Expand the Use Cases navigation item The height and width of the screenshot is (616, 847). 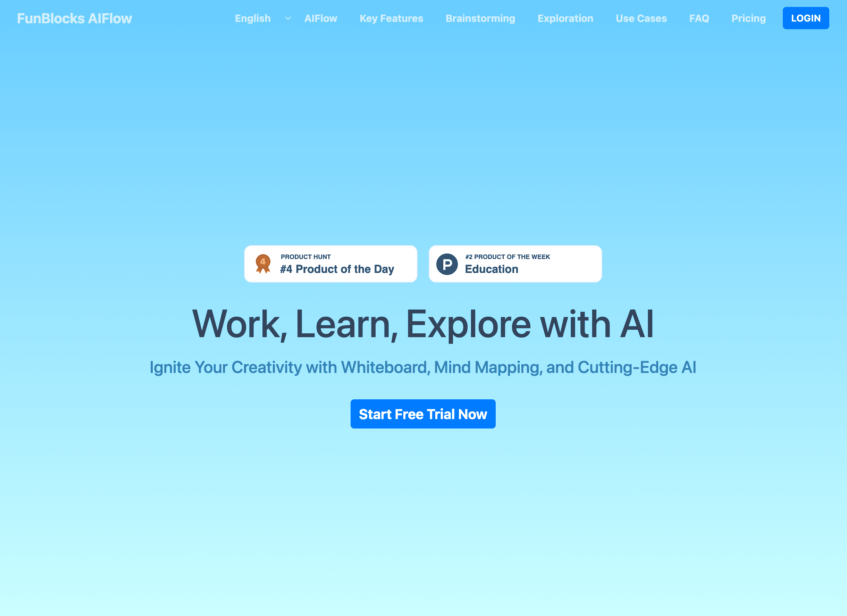(x=641, y=18)
